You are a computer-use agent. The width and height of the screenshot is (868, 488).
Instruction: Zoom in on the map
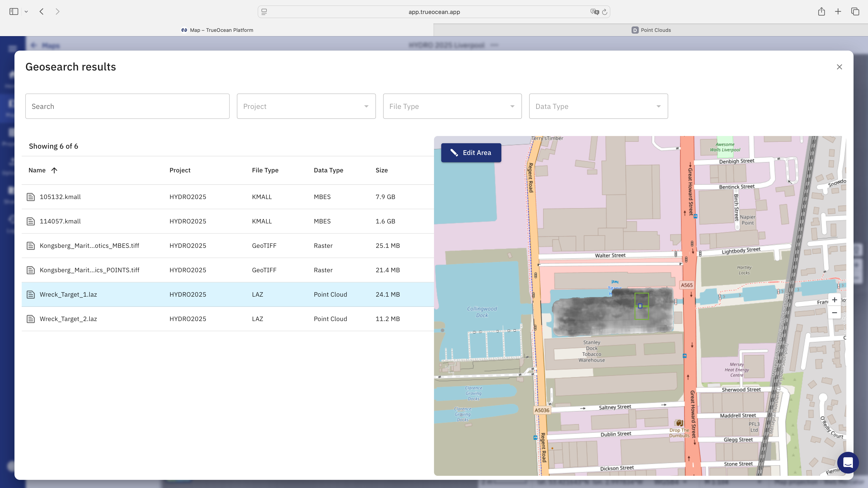point(834,300)
